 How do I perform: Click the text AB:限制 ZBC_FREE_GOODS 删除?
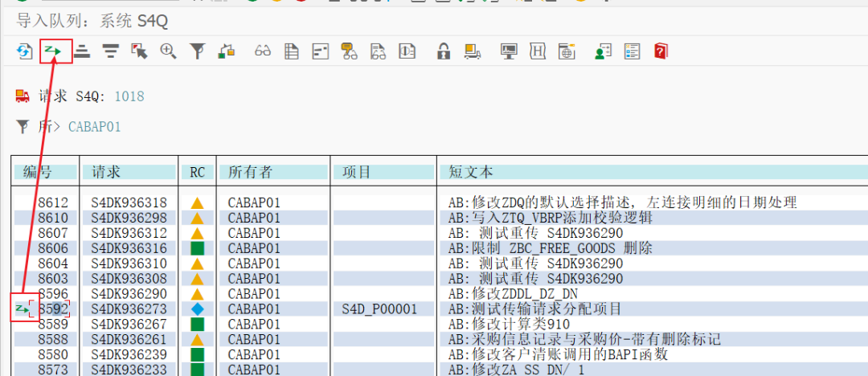tap(551, 248)
